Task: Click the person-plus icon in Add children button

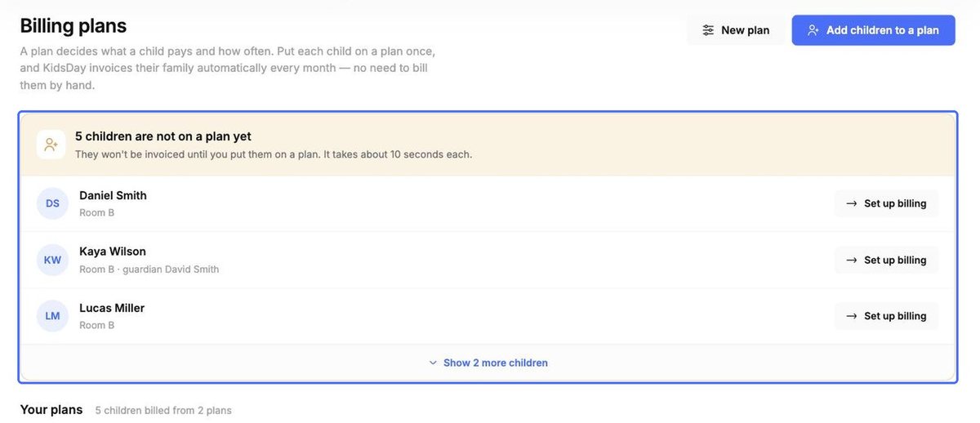Action: point(813,30)
